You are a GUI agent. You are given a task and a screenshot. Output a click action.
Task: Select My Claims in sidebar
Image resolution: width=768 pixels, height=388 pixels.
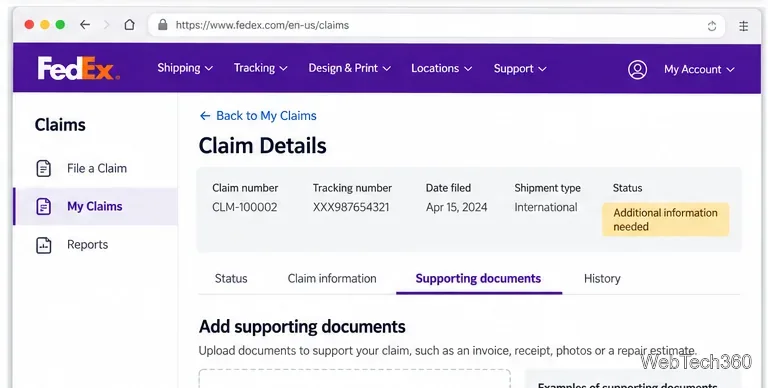tap(96, 207)
